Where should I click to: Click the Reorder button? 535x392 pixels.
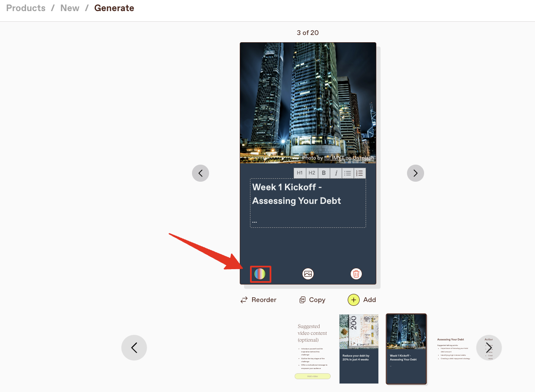coord(259,300)
